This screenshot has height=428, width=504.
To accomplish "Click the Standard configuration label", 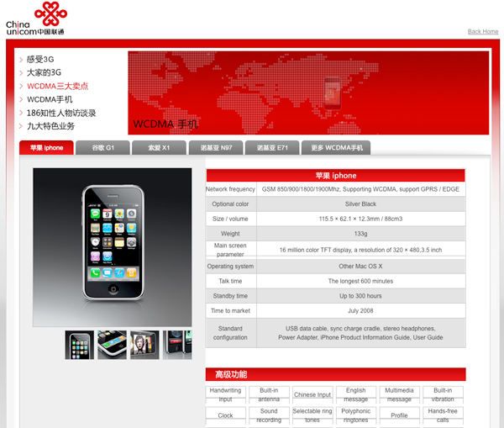I will (x=230, y=333).
